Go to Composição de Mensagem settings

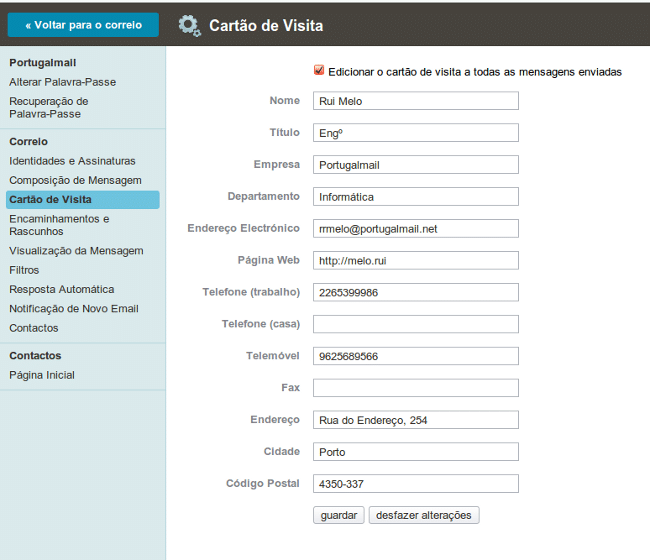pos(75,180)
